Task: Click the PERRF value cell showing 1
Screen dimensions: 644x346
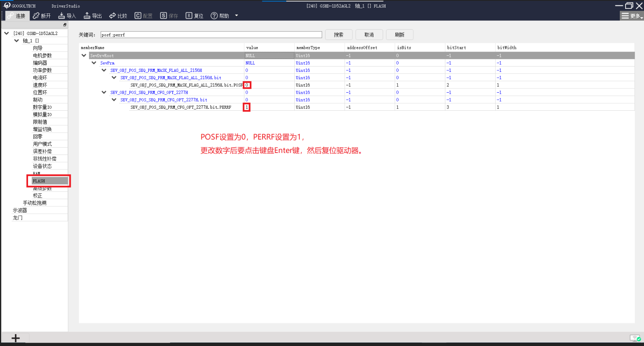Action: click(x=247, y=107)
